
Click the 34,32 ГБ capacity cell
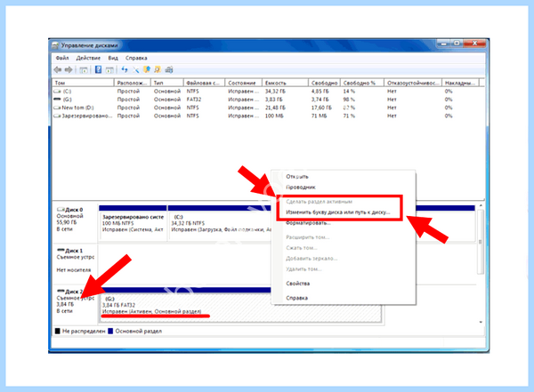[275, 92]
